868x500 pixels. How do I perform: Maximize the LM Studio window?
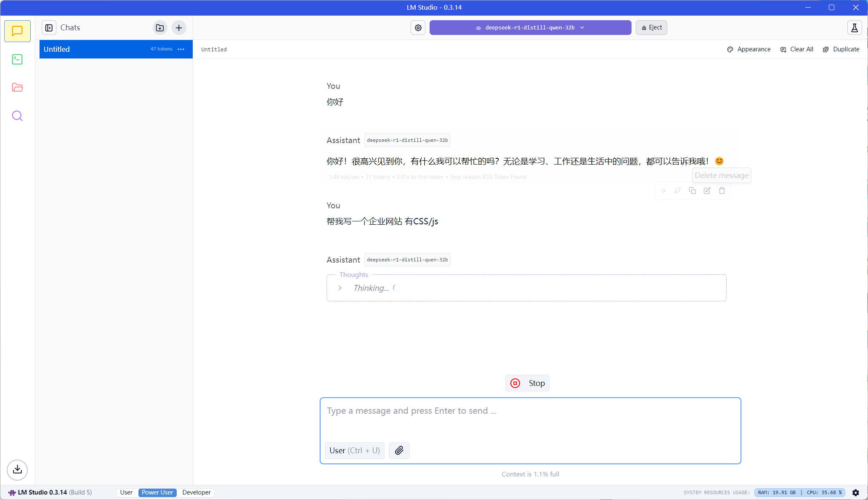coord(831,8)
